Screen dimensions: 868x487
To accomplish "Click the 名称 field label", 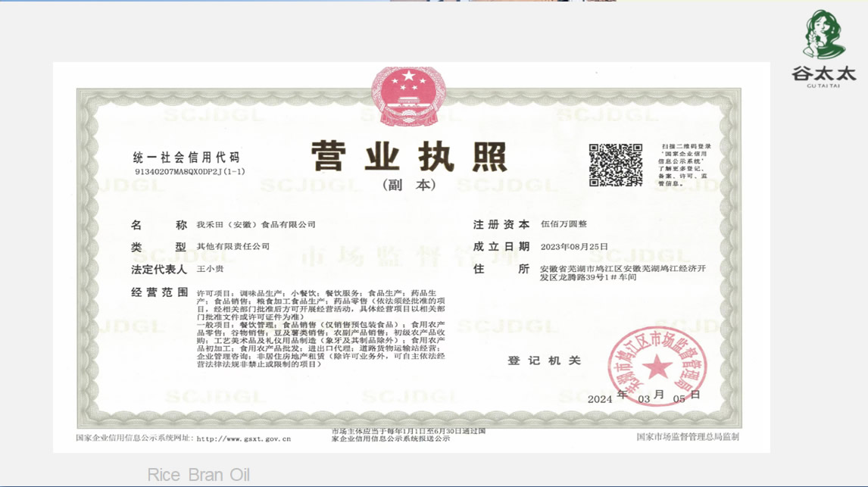I will [x=159, y=225].
